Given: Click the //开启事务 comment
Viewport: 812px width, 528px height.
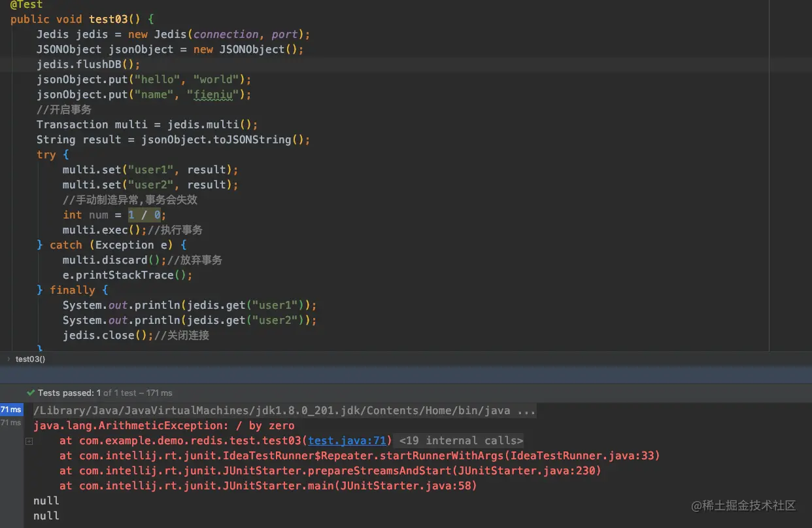Looking at the screenshot, I should click(64, 109).
